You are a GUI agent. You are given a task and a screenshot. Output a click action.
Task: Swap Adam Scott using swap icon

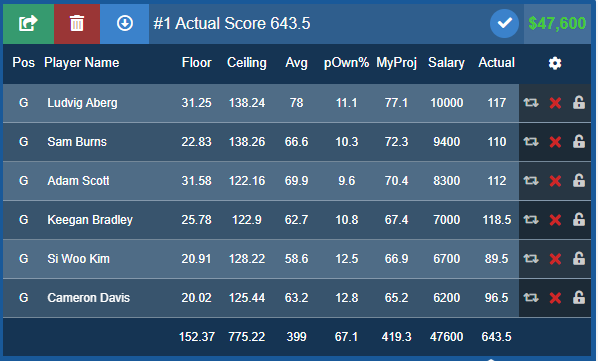531,181
